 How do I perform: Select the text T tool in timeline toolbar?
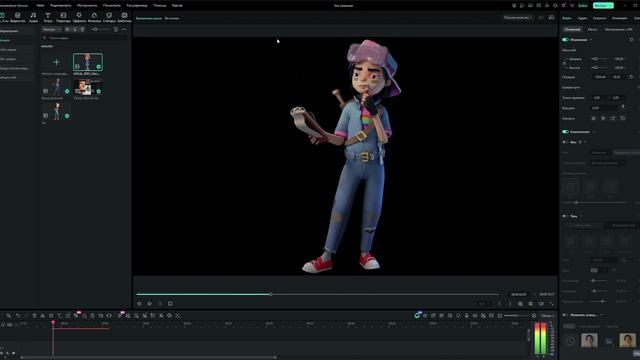tap(59, 316)
